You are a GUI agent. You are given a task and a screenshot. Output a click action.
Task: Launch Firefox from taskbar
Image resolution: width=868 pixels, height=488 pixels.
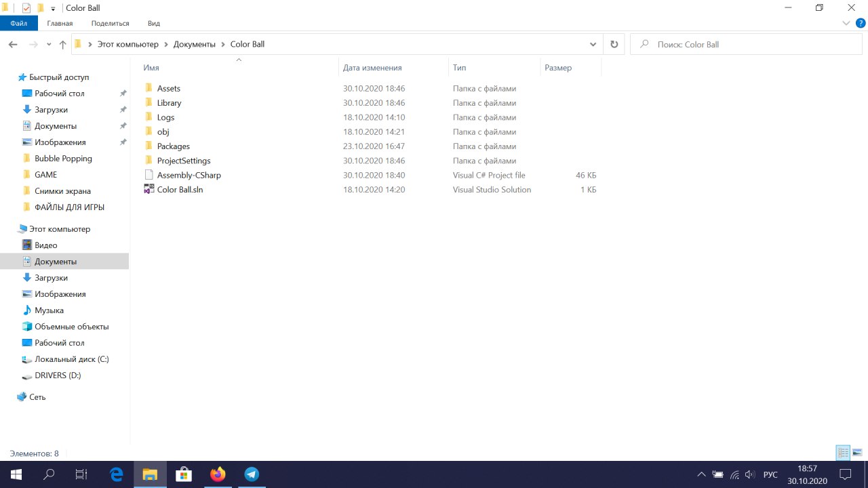(218, 474)
